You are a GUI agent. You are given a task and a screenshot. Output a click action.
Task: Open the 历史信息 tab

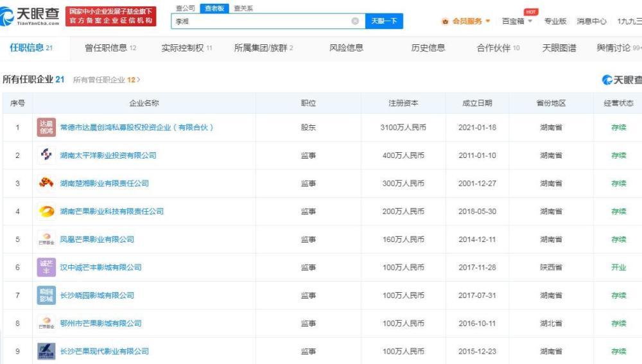pos(428,48)
